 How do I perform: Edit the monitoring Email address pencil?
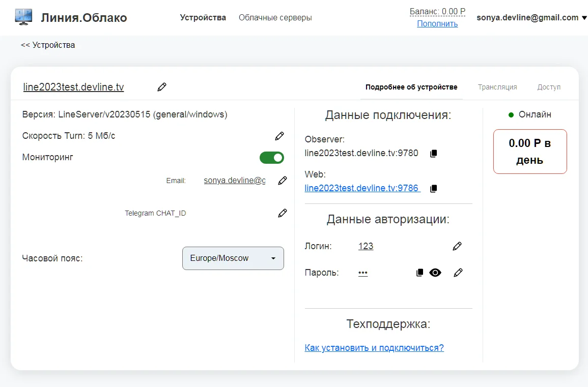coord(283,181)
